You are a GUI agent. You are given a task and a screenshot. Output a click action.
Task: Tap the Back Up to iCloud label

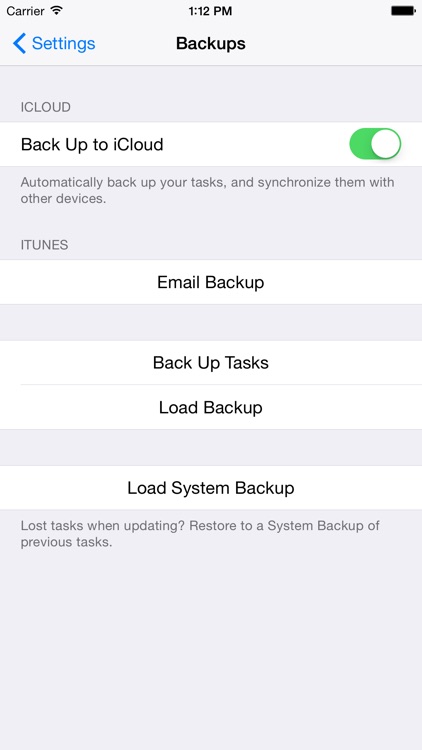pos(92,144)
